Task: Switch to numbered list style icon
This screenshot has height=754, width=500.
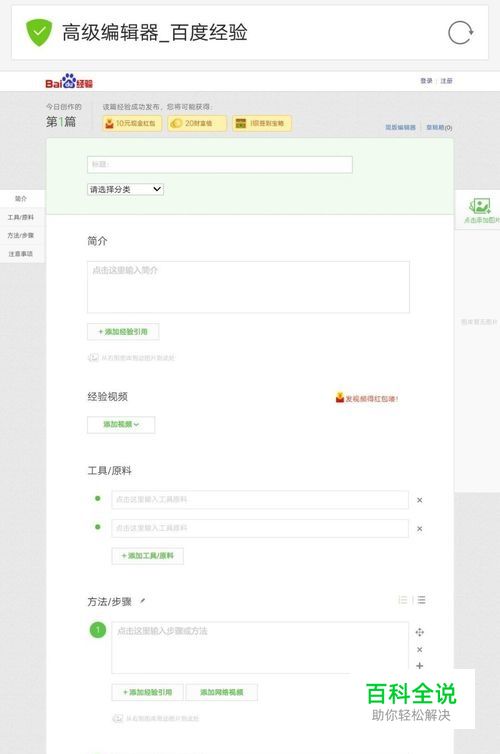Action: [403, 600]
